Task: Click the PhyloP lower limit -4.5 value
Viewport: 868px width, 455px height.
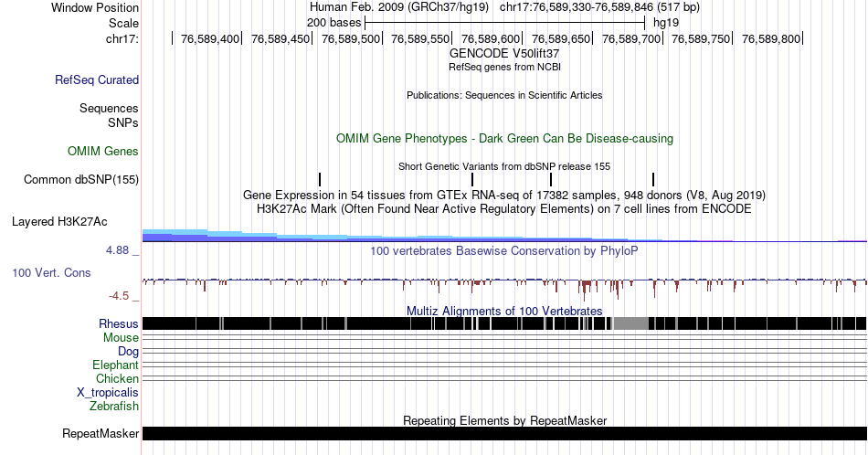Action: [x=119, y=296]
